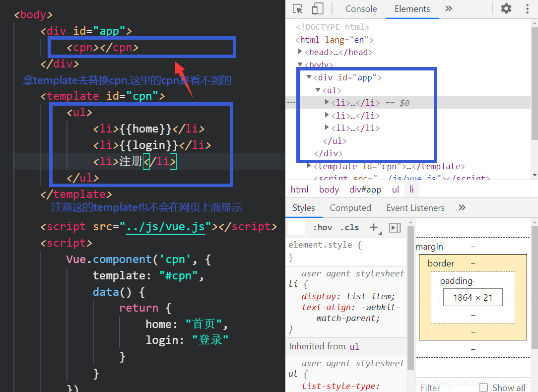This screenshot has height=392, width=538.
Task: Collapse the ul node in DOM tree
Action: coord(318,90)
